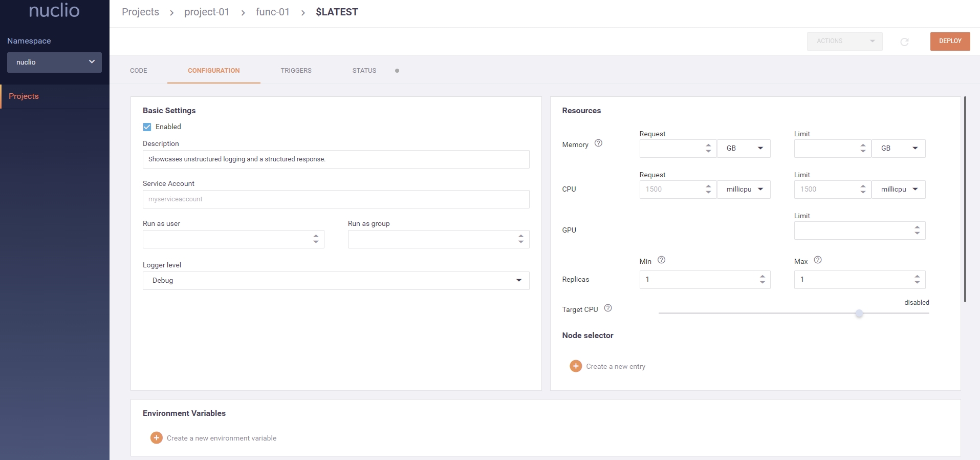Go to project-01 in the breadcrumb
Viewport: 980px width, 460px height.
pyautogui.click(x=207, y=12)
